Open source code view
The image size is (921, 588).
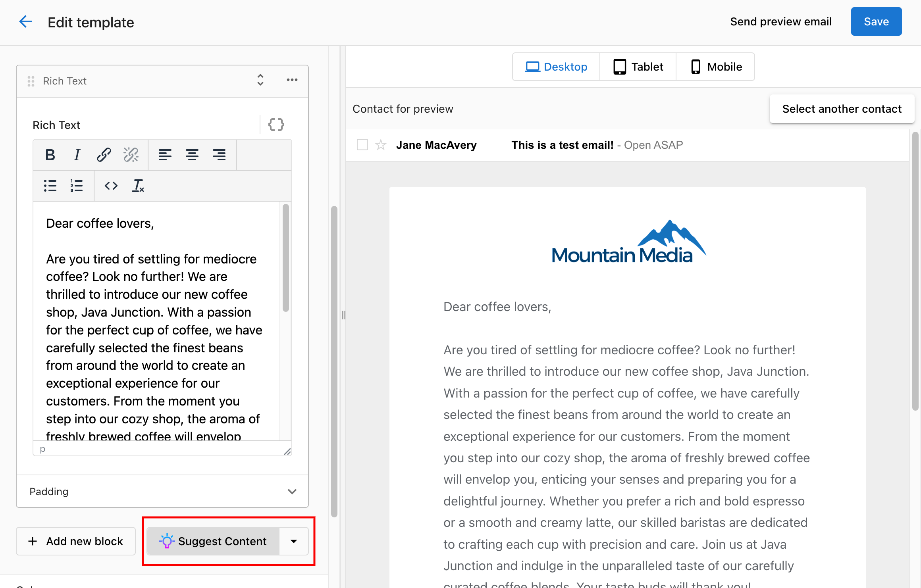111,186
